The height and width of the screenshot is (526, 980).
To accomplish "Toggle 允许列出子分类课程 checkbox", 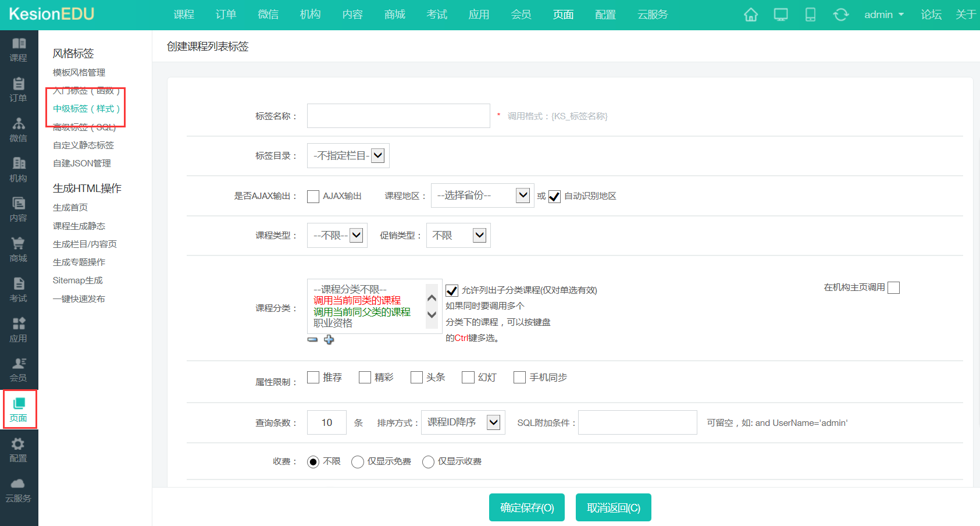I will point(452,290).
